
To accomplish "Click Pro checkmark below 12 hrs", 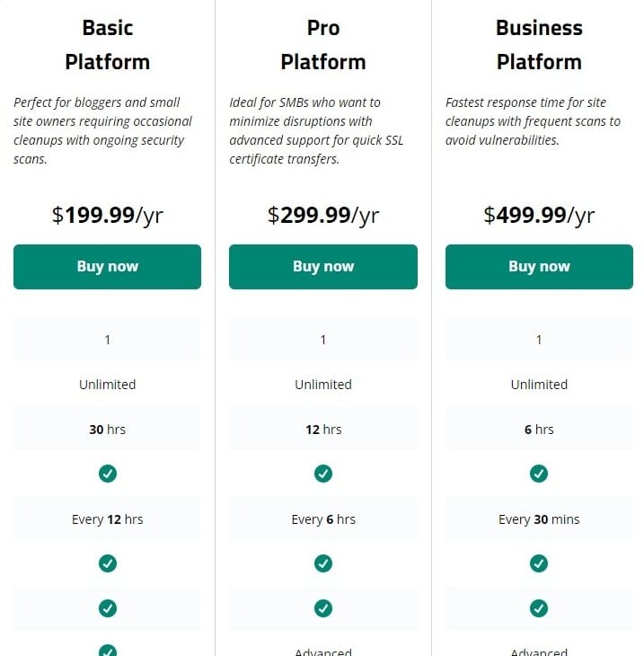I will (x=323, y=474).
